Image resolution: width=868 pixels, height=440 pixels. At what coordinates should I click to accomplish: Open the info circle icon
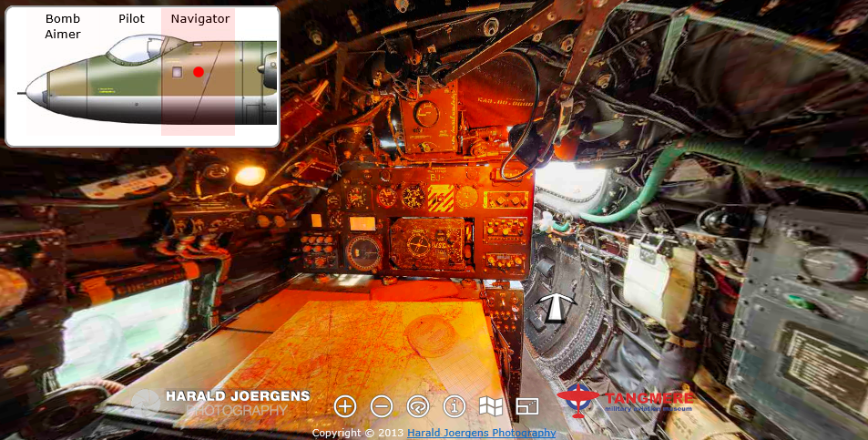454,406
